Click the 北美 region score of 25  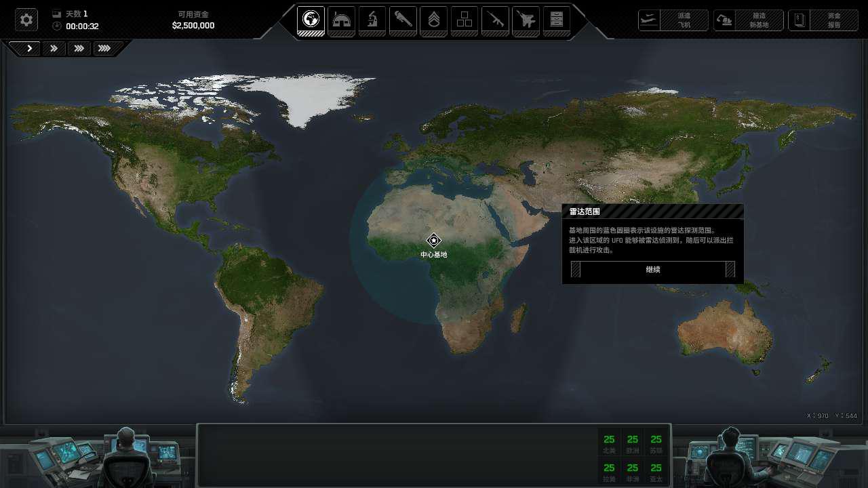pos(609,443)
